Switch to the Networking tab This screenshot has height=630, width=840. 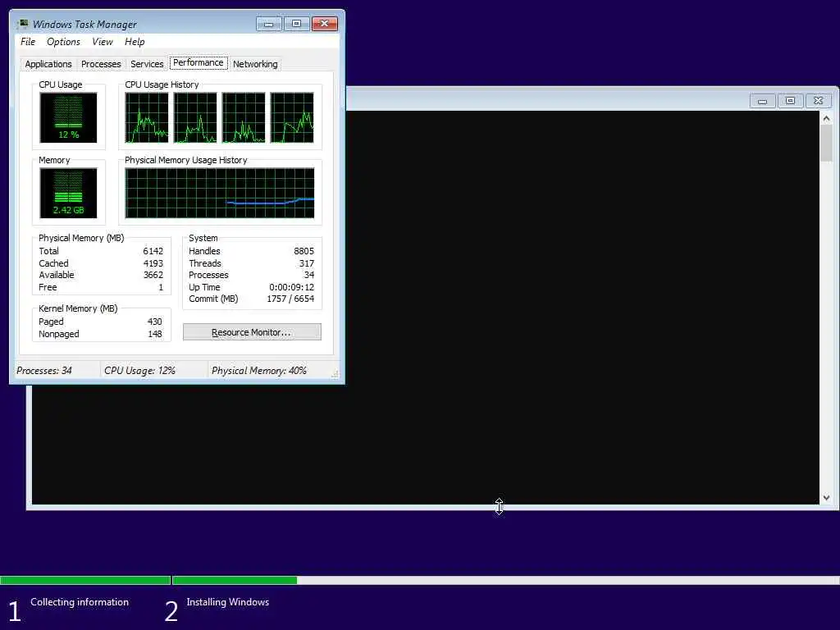pyautogui.click(x=255, y=64)
